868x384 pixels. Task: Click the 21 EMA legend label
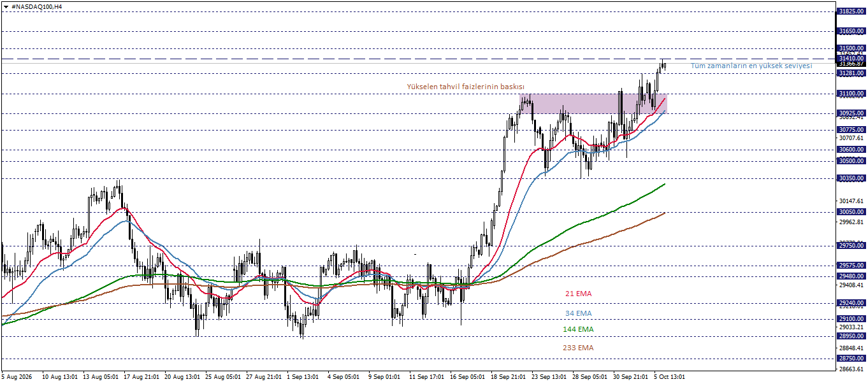pyautogui.click(x=578, y=294)
